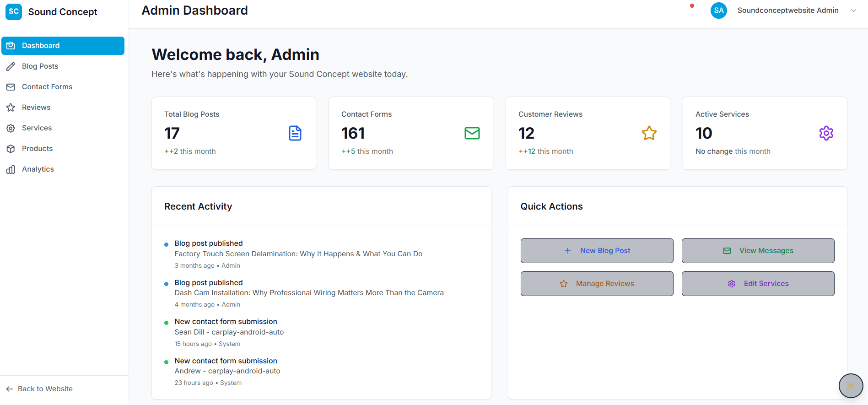This screenshot has height=405, width=868.
Task: Go to Blog Posts in sidebar
Action: 63,66
